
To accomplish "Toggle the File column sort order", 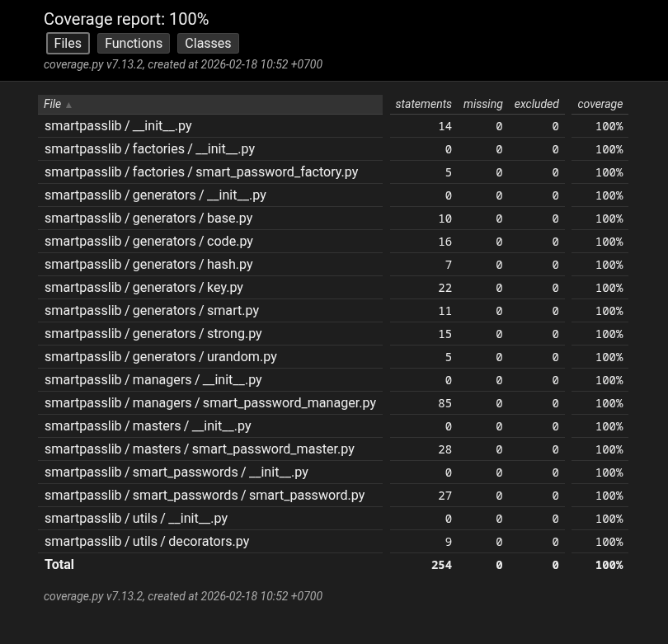I will point(52,104).
